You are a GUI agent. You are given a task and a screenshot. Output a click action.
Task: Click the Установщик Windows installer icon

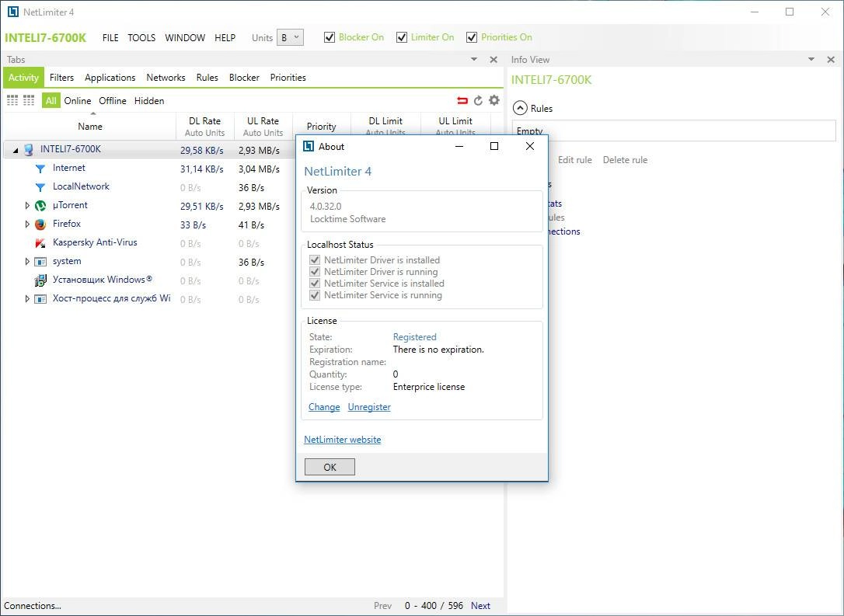coord(40,280)
